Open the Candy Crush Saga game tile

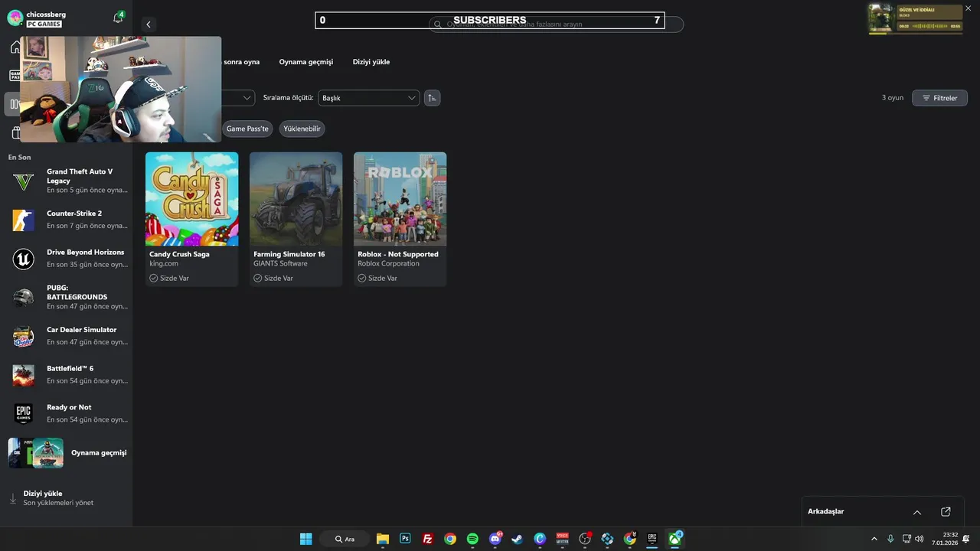[191, 219]
